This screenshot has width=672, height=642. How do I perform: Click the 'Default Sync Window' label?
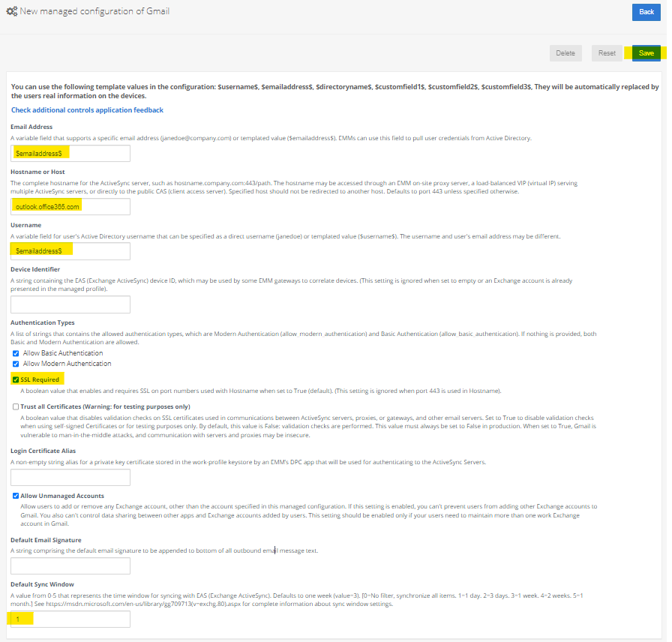42,584
